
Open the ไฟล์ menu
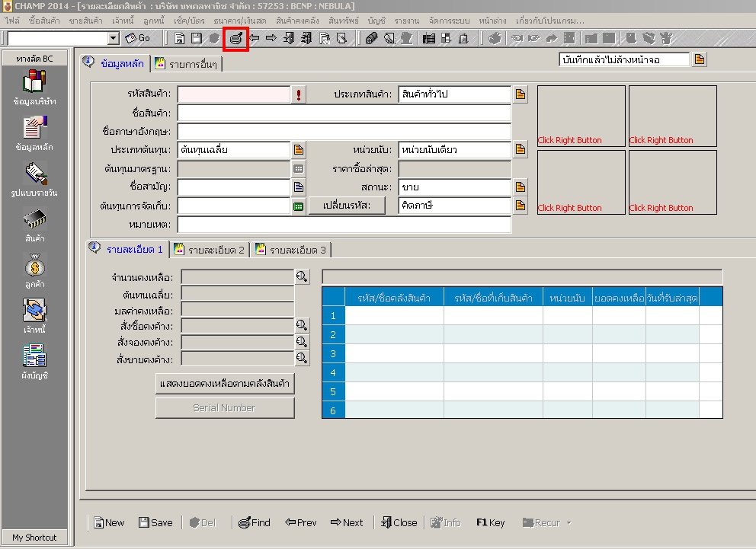tap(12, 21)
